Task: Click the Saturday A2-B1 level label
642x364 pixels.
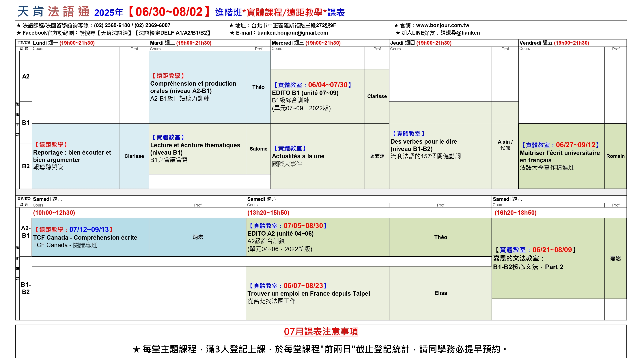Action: coord(26,232)
